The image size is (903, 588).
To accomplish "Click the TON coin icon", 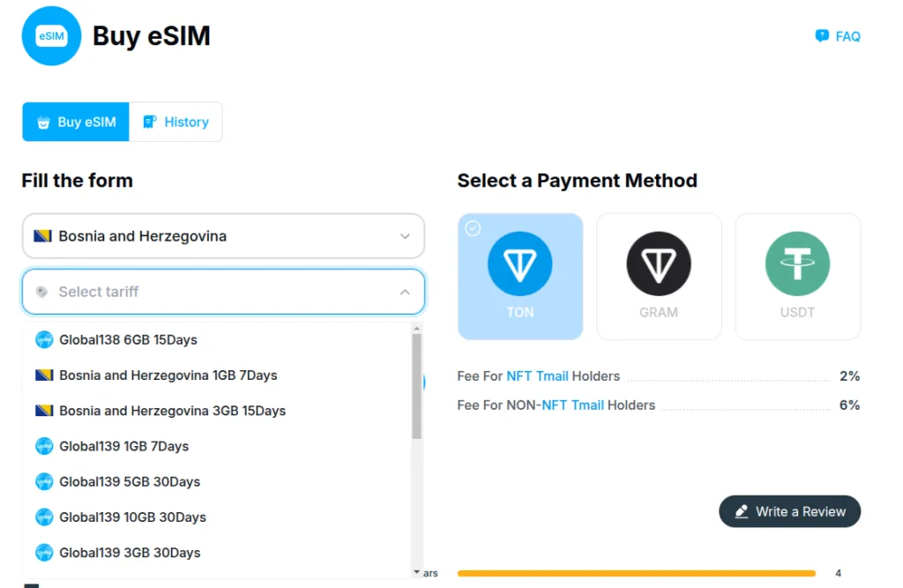I will (x=519, y=264).
